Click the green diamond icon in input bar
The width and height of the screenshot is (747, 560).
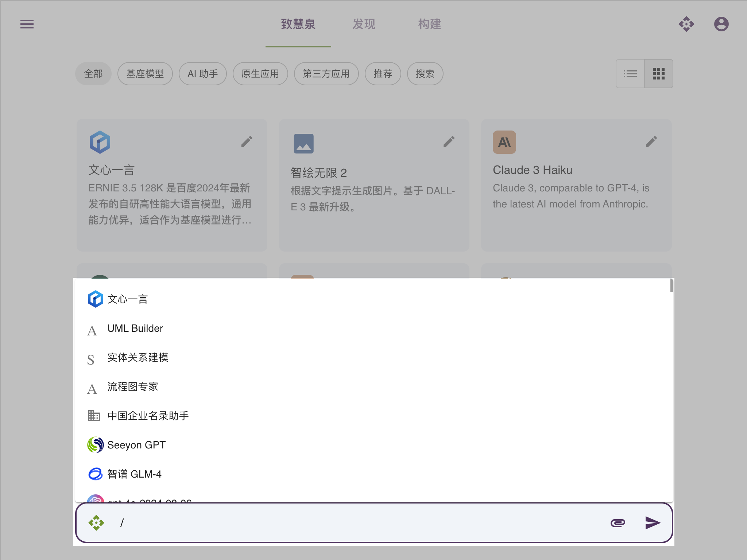click(96, 523)
